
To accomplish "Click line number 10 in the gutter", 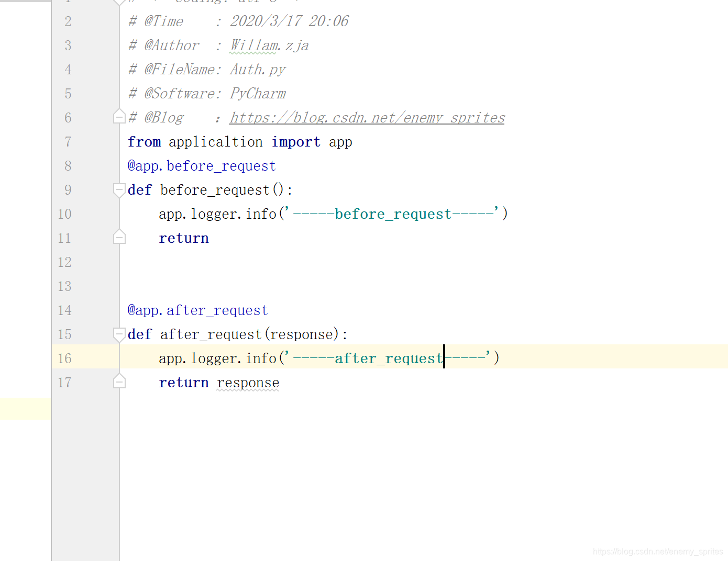I will (x=64, y=214).
